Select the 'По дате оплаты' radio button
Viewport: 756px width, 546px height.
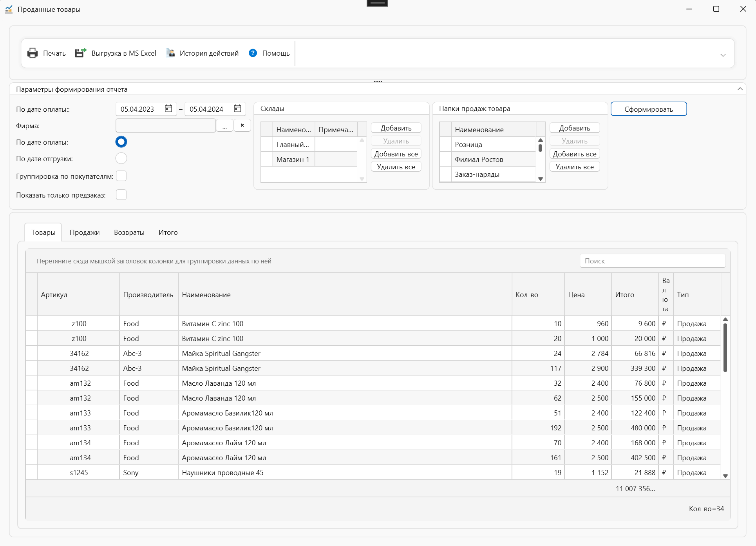121,142
